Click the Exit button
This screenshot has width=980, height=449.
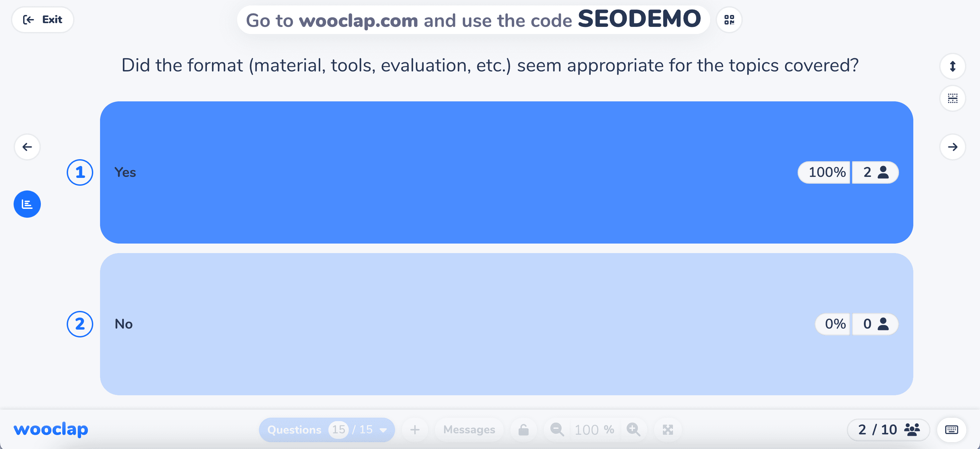(43, 20)
